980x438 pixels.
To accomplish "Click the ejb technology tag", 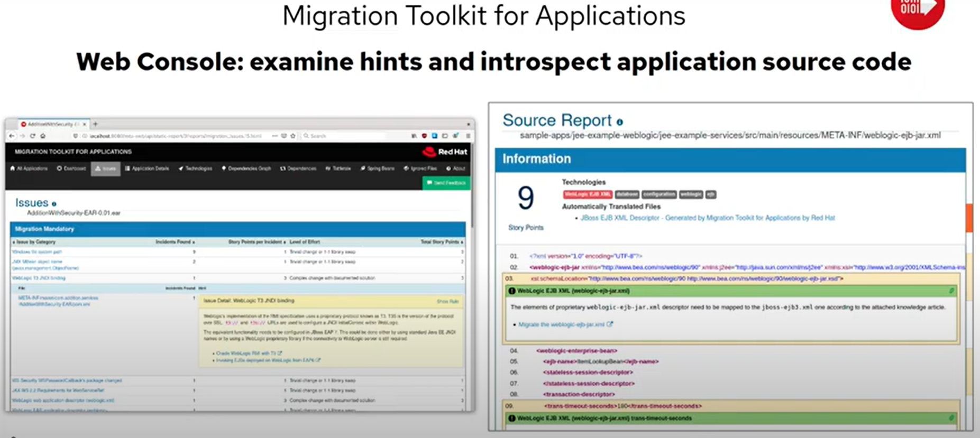I will click(x=711, y=194).
